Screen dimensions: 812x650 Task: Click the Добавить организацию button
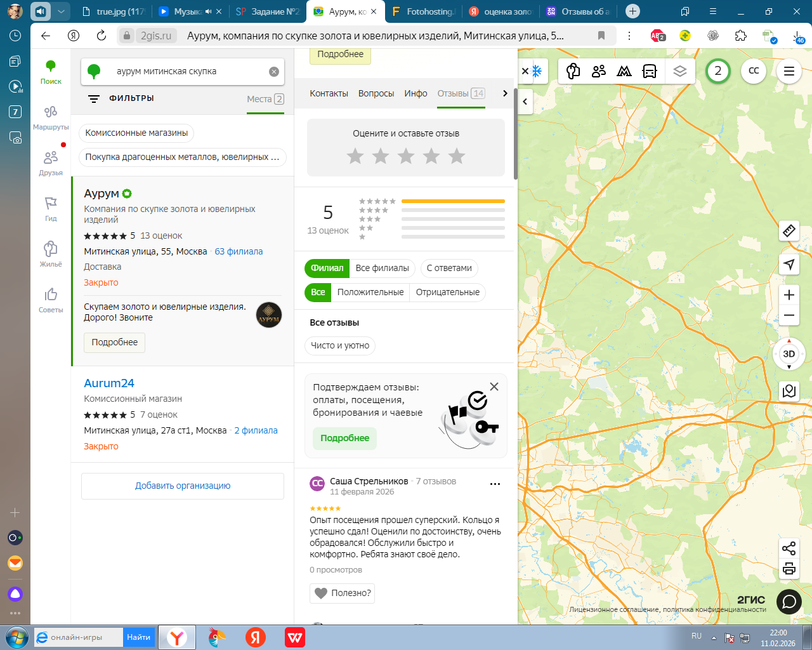click(x=183, y=486)
